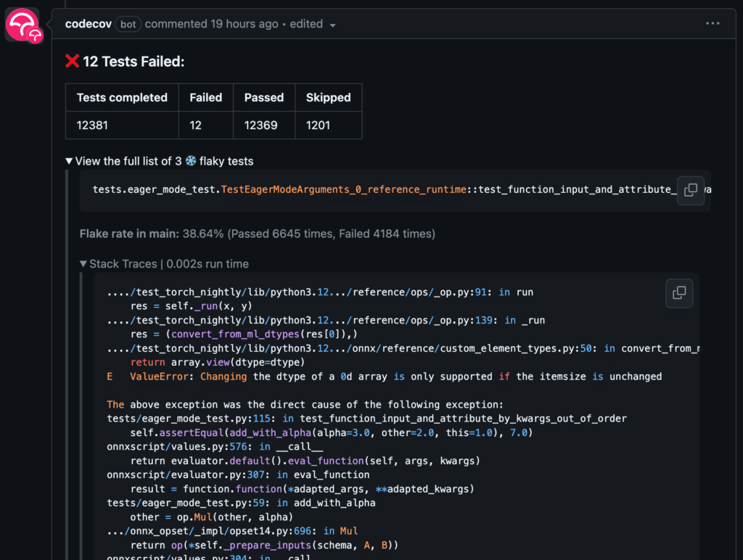Collapse the list of 3 flaky tests
Screen dimensions: 743x560
click(69, 161)
